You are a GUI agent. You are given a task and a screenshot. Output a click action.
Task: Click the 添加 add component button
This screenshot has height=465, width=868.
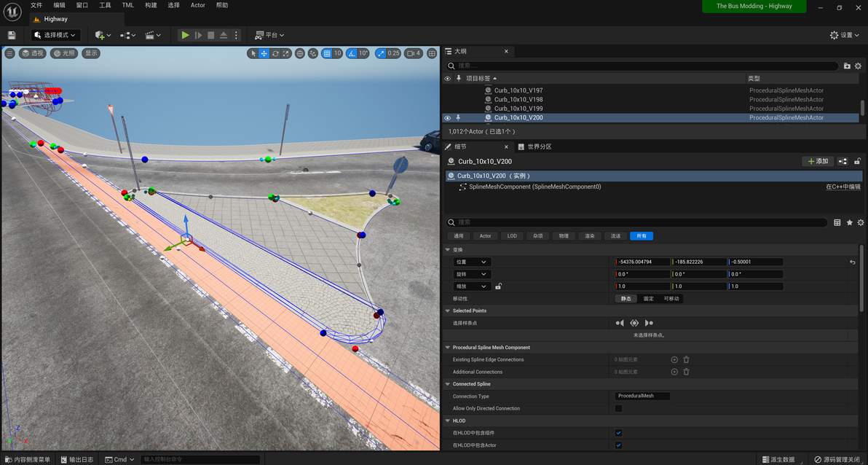pos(818,161)
